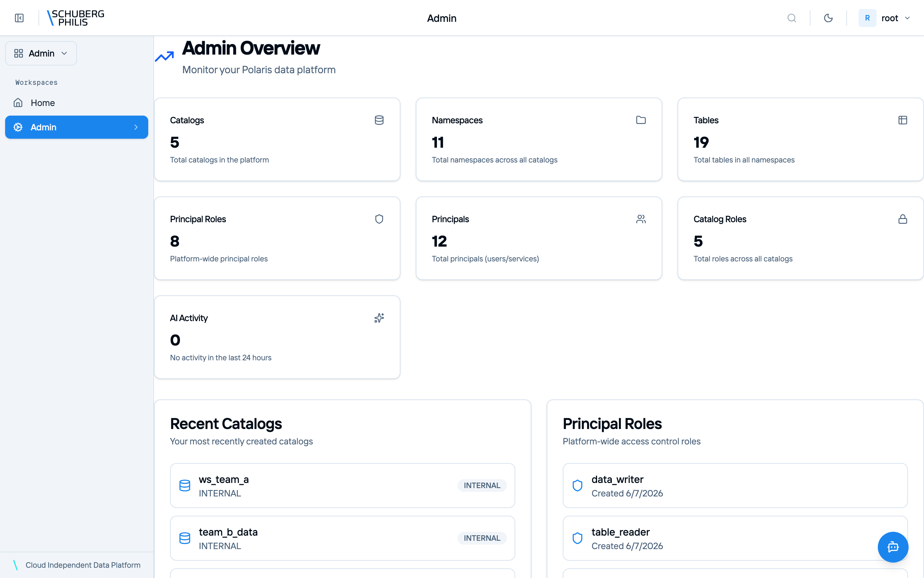Click the Catalog Roles lock icon

point(903,219)
